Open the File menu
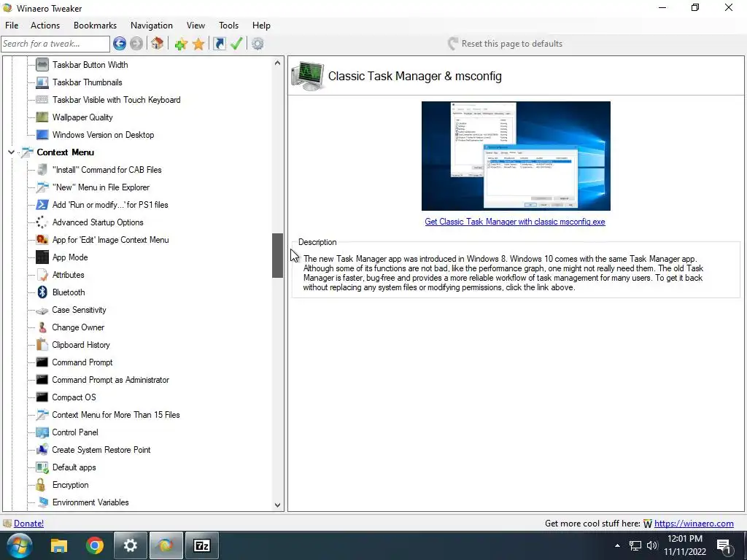747x560 pixels. coord(12,26)
